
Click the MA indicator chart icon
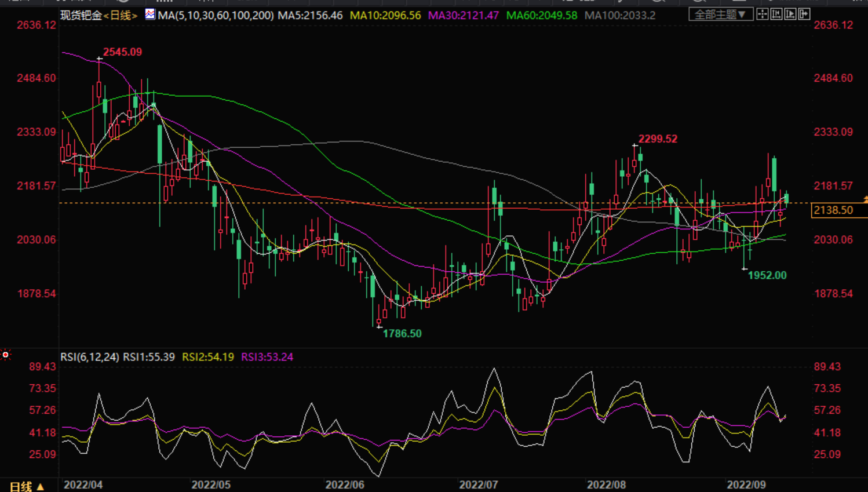(x=150, y=14)
